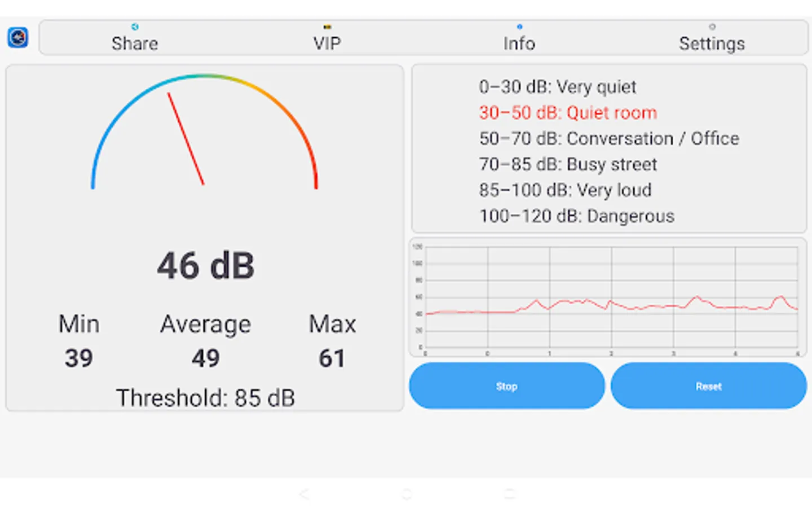Viewport: 812px width, 508px height.
Task: View app details via the Info label
Action: click(x=519, y=43)
